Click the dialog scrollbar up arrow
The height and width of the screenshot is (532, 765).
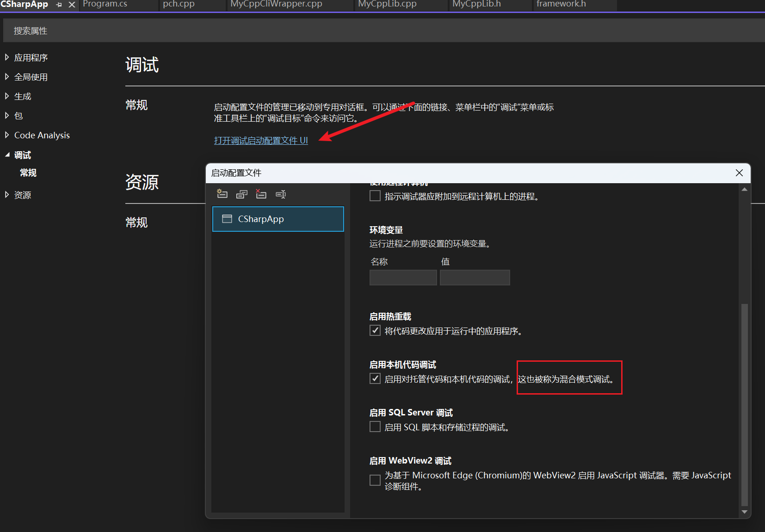pos(744,189)
